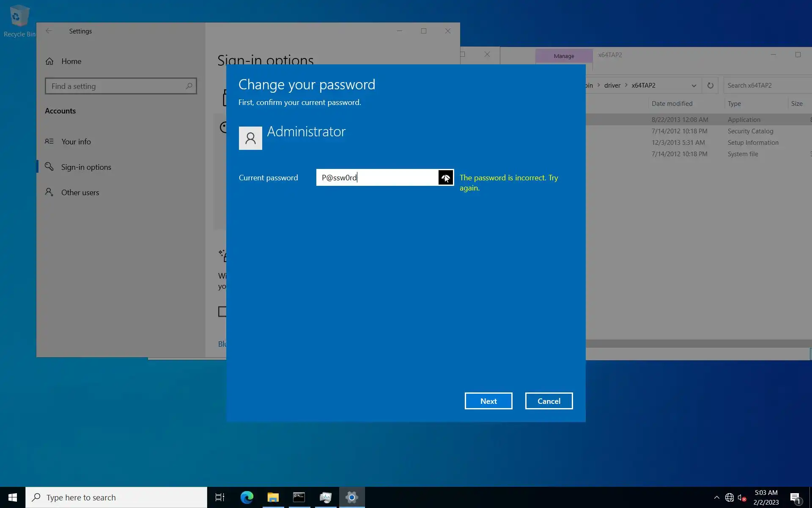
Task: Open File Explorer from taskbar
Action: pos(273,497)
